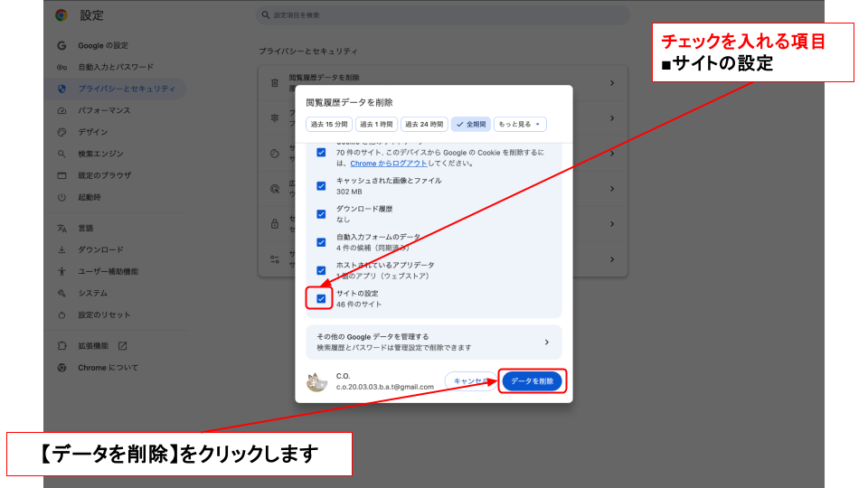Select the 過去 15 分 time range
The height and width of the screenshot is (488, 868).
329,124
